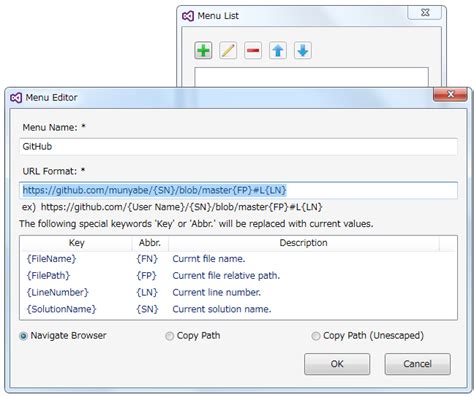Click the empty list box in Menu List
The height and width of the screenshot is (397, 474).
click(311, 77)
